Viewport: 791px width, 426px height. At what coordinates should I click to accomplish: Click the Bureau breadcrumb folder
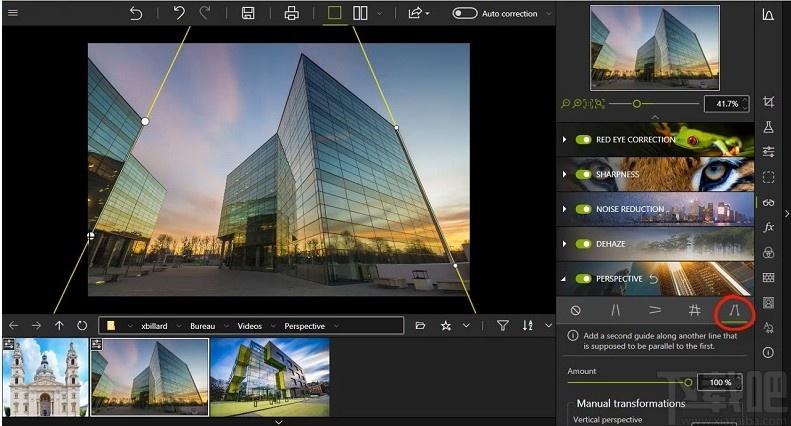(x=202, y=326)
